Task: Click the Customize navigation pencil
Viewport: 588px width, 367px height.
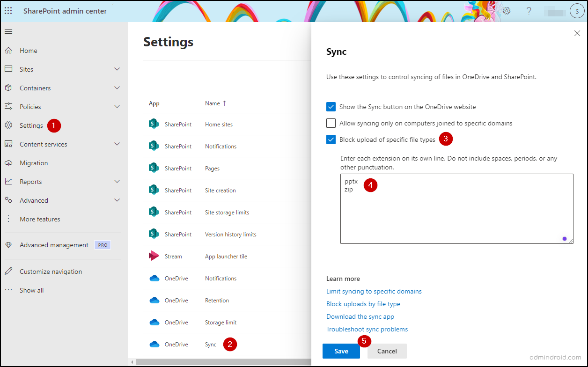Action: 8,271
